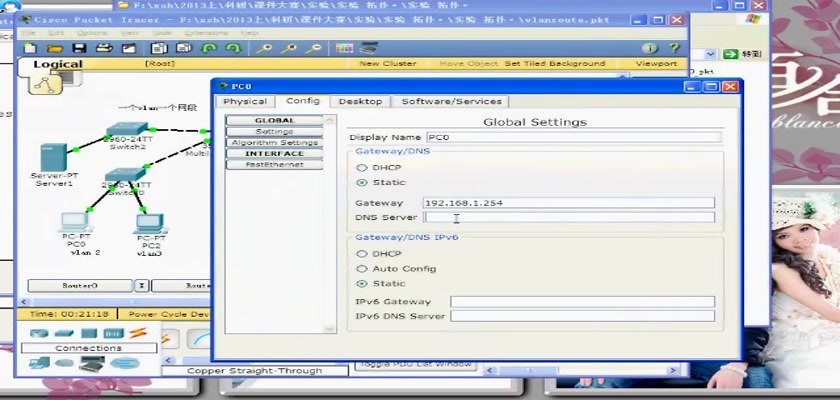Click the Gateway field showing 192.168.1.254
Viewport: 840px width, 400px height.
[568, 203]
